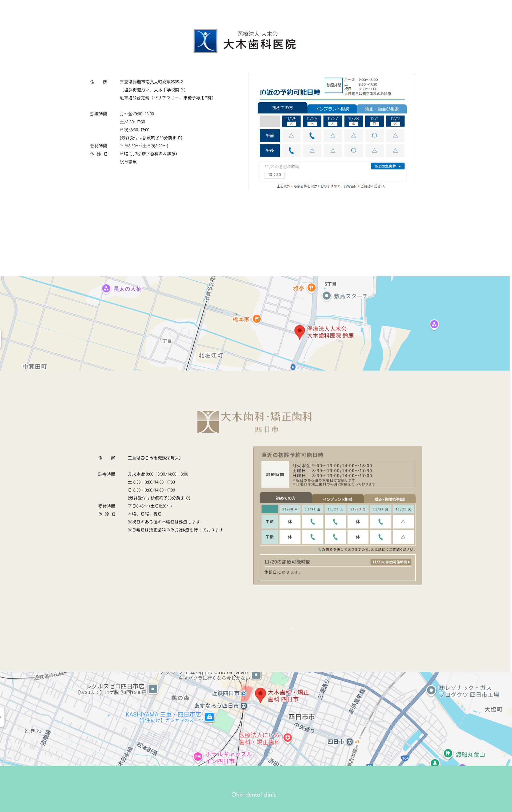Click the 橋本家 restaurant map marker
512x812 pixels.
[257, 319]
